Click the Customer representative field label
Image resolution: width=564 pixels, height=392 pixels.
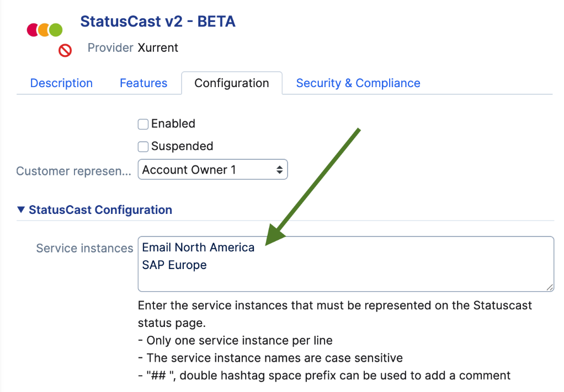tap(73, 171)
